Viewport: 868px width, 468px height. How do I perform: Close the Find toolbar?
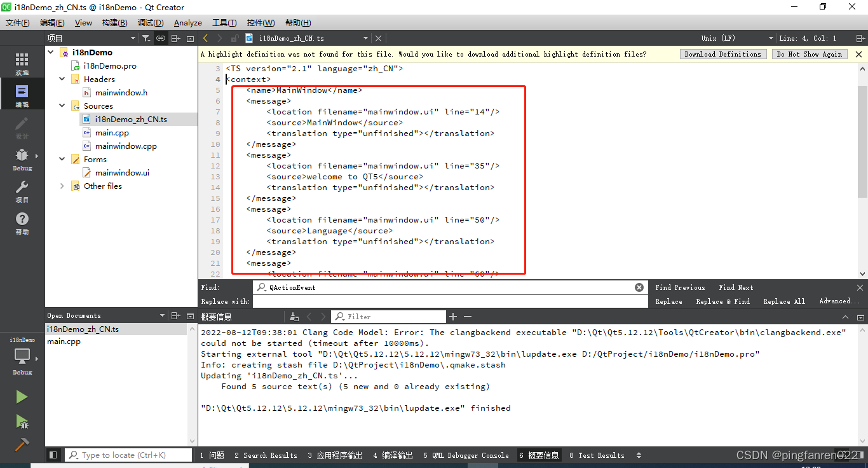860,287
